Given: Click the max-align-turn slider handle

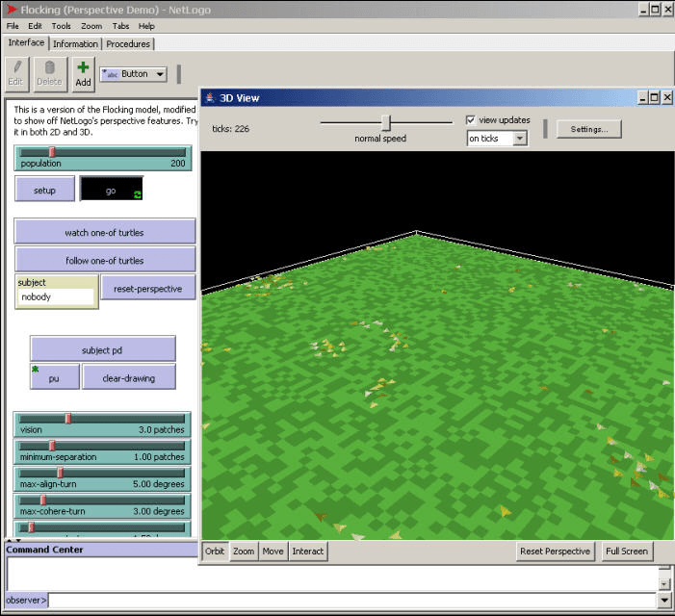Looking at the screenshot, I should pyautogui.click(x=61, y=473).
